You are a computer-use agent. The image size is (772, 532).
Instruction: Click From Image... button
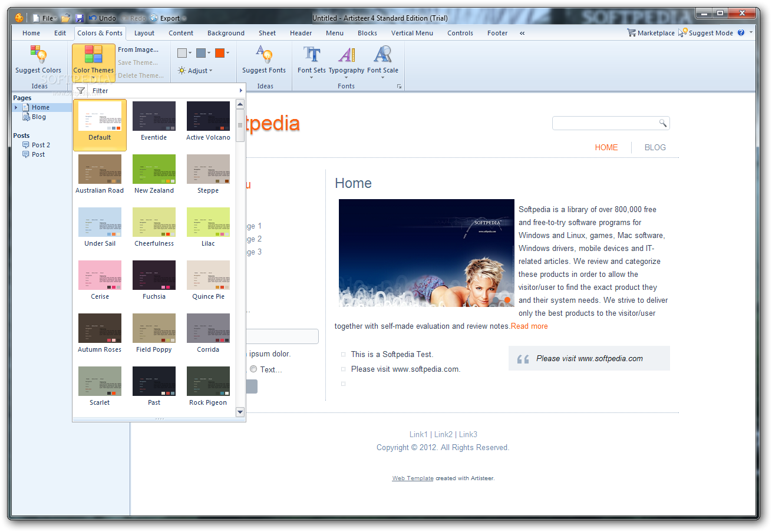(x=138, y=49)
